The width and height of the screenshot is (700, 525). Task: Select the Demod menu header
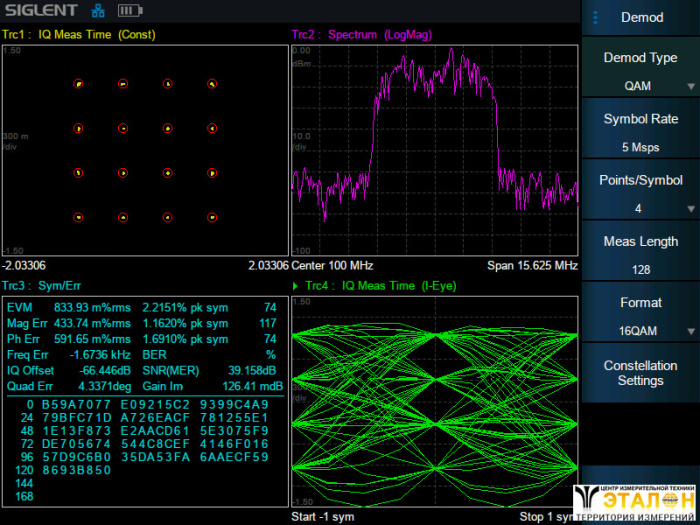[x=642, y=18]
